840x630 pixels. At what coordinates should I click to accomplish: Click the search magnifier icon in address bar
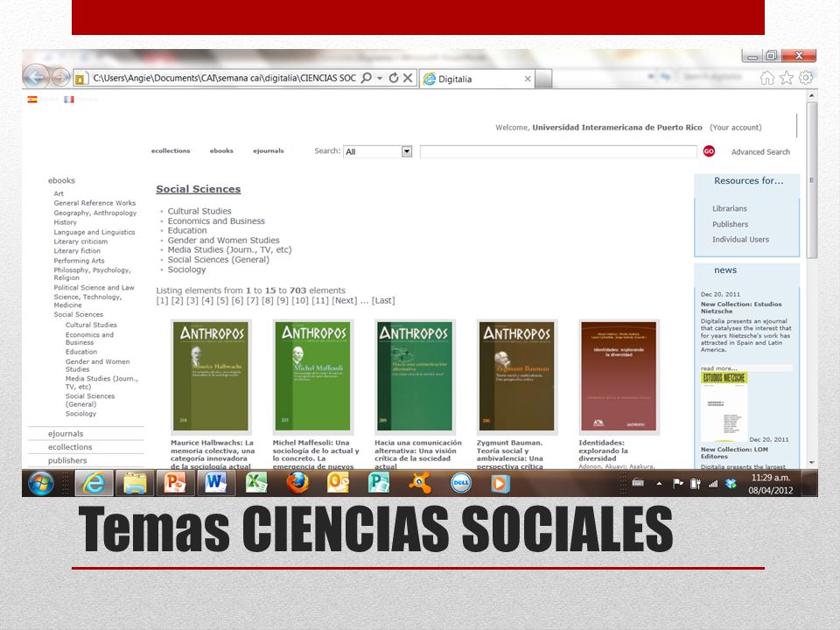[x=367, y=78]
